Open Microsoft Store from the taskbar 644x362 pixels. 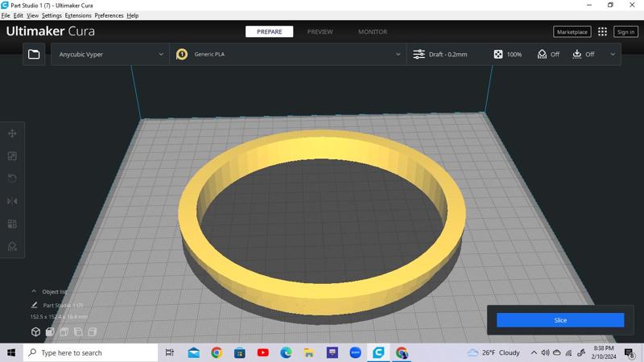tap(239, 352)
